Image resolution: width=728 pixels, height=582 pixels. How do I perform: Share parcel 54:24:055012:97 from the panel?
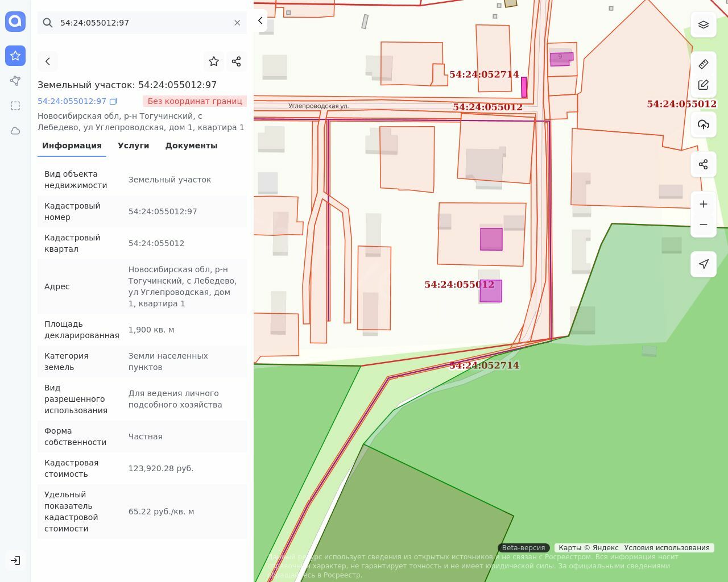click(237, 61)
